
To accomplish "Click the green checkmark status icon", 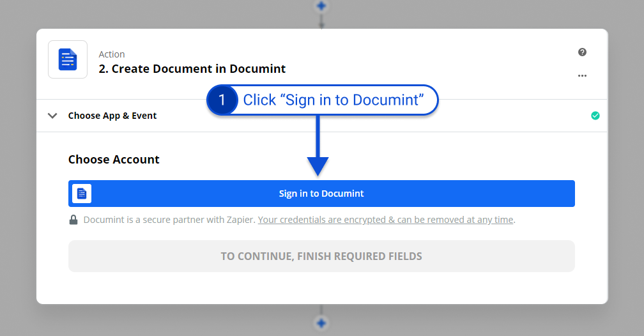I will pyautogui.click(x=595, y=116).
